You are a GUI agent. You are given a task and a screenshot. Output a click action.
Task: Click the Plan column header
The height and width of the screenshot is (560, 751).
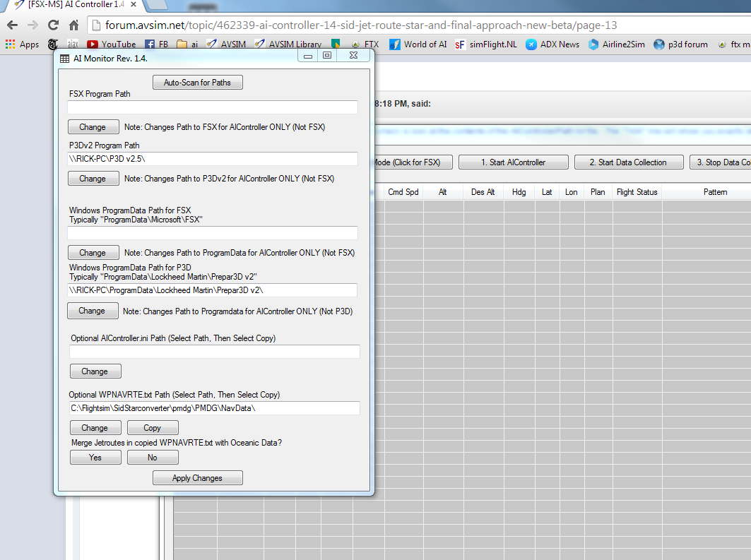(598, 192)
